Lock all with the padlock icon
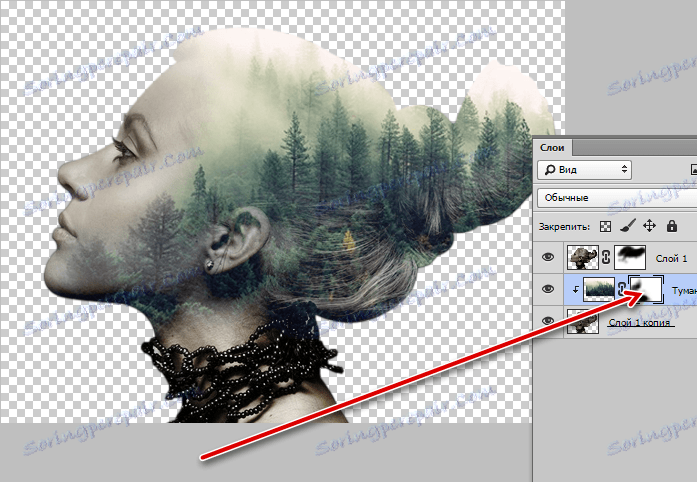697x482 pixels. click(x=672, y=226)
